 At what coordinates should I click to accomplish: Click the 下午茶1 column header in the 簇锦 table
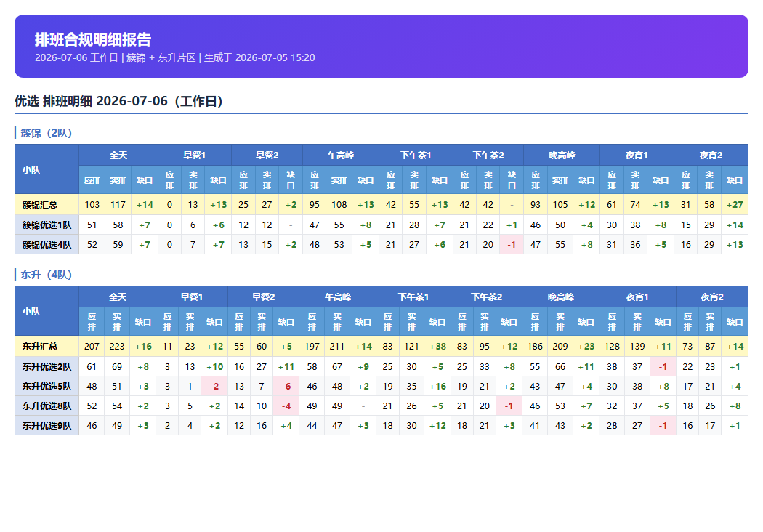[x=416, y=156]
